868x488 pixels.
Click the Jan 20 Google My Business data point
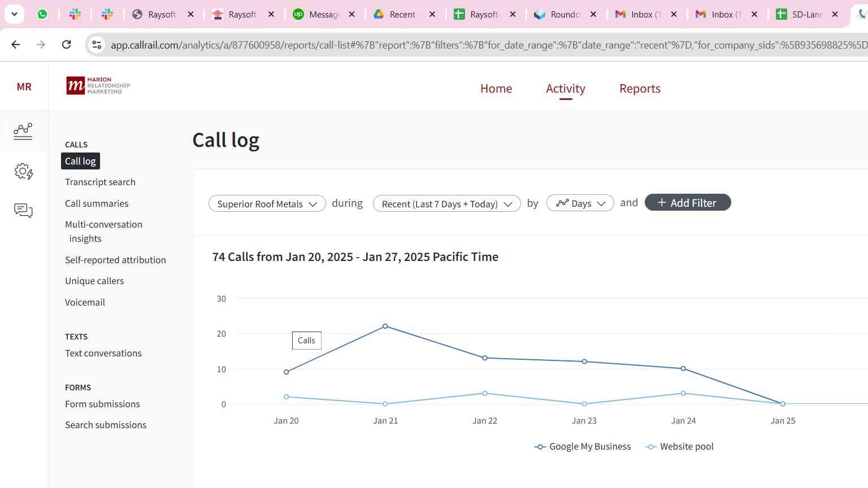pyautogui.click(x=287, y=372)
